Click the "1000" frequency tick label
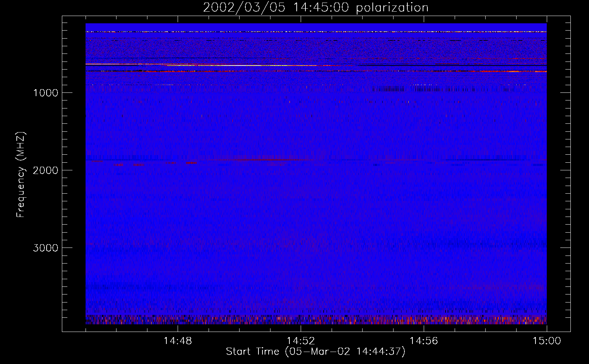Image resolution: width=589 pixels, height=364 pixels. (46, 93)
